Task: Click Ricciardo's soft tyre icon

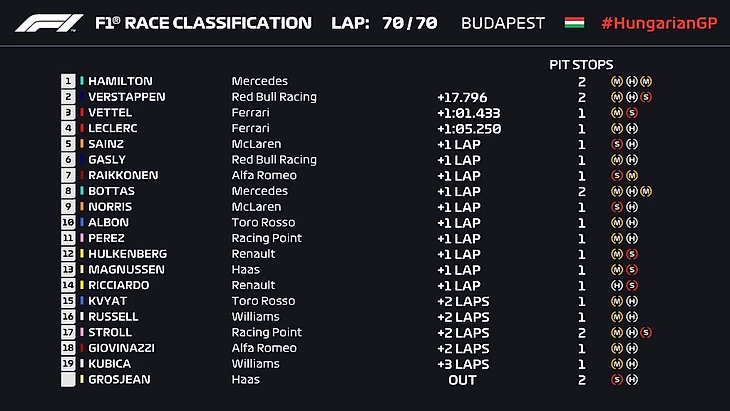Action: coord(633,285)
